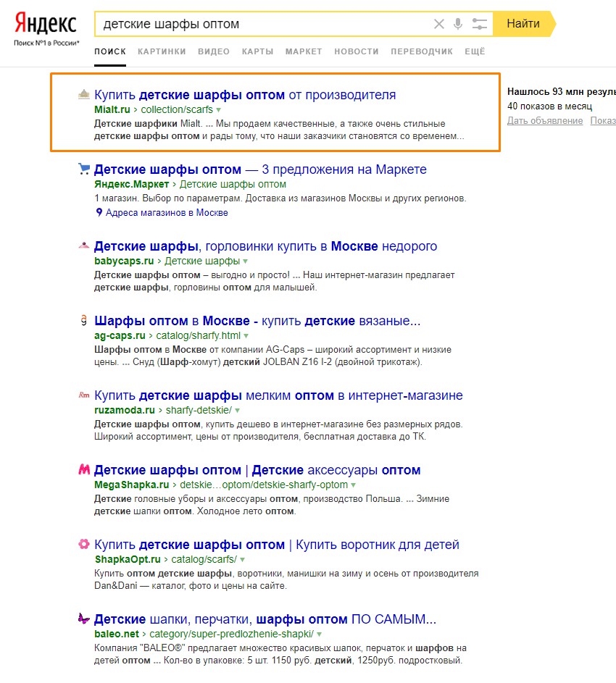
Task: Open the ПЕРЕВОДЧИК tab
Action: point(422,51)
